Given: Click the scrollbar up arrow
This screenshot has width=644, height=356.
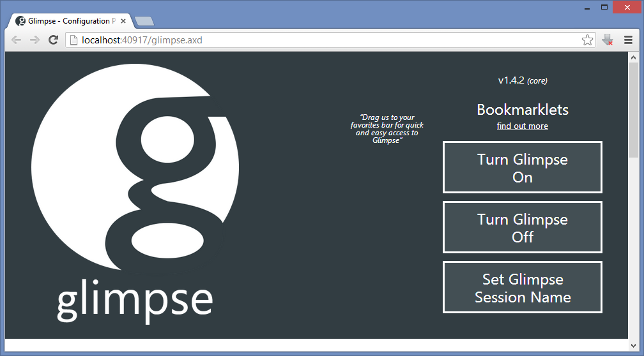Looking at the screenshot, I should (x=633, y=57).
